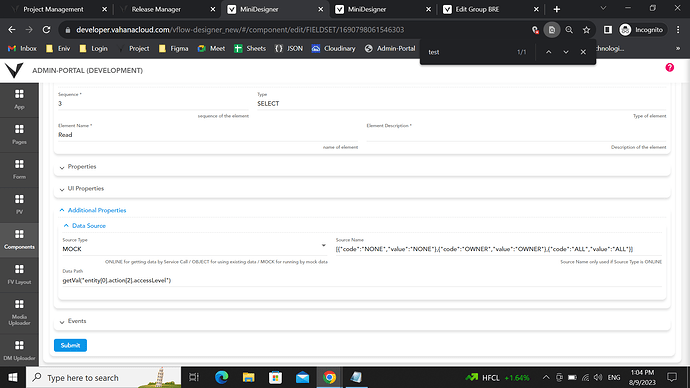Open Media Uploader from sidebar
The width and height of the screenshot is (690, 388).
click(19, 312)
